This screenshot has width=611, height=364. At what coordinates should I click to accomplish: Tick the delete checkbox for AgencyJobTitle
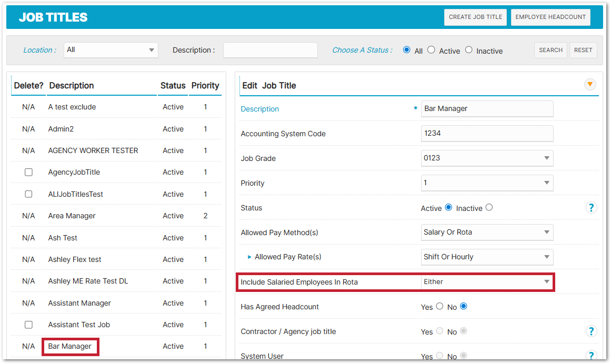coord(28,172)
